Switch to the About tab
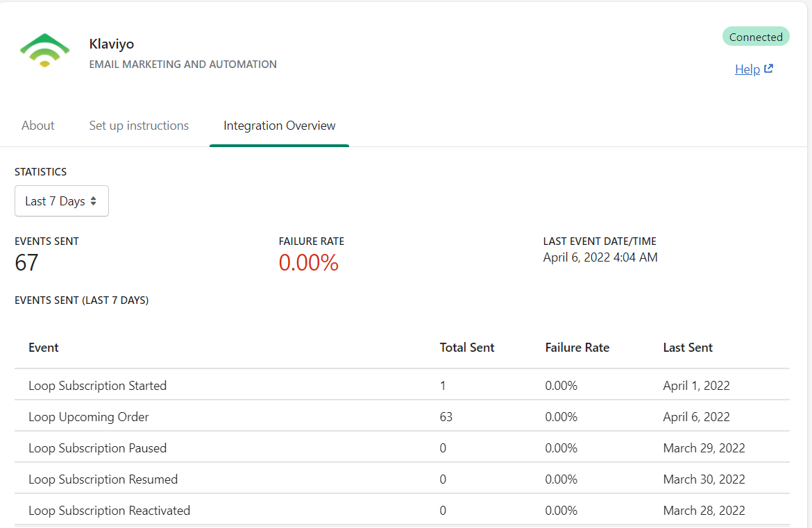The image size is (812, 528). 37,126
